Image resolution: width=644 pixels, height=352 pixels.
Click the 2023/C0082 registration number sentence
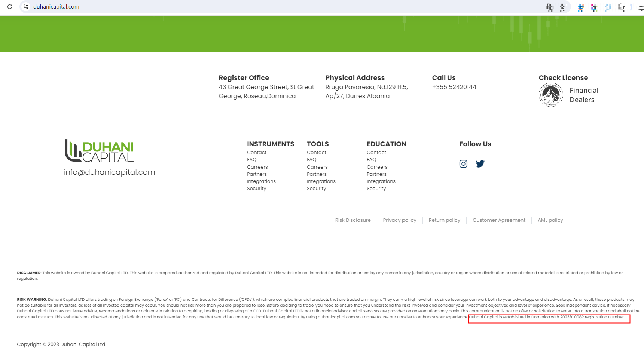(x=547, y=317)
